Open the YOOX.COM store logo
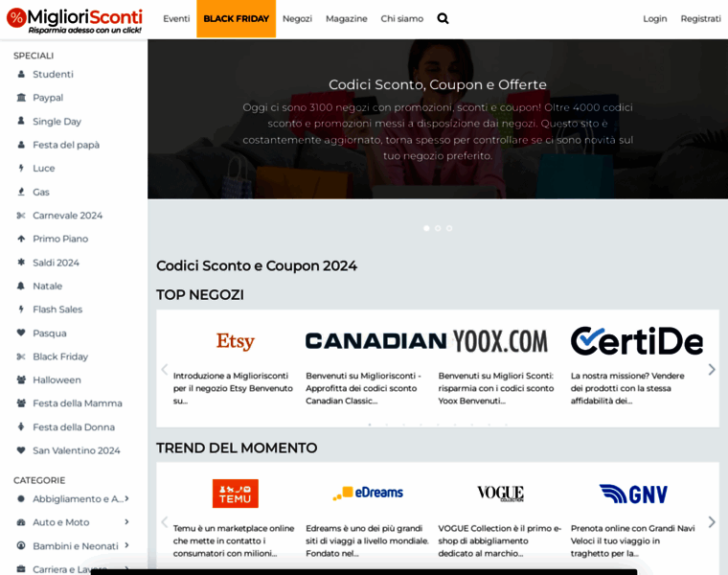Viewport: 728px width, 575px height. click(x=500, y=341)
